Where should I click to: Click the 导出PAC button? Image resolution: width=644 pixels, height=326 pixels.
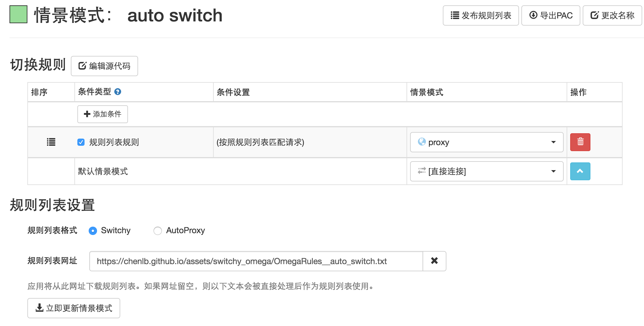click(551, 15)
